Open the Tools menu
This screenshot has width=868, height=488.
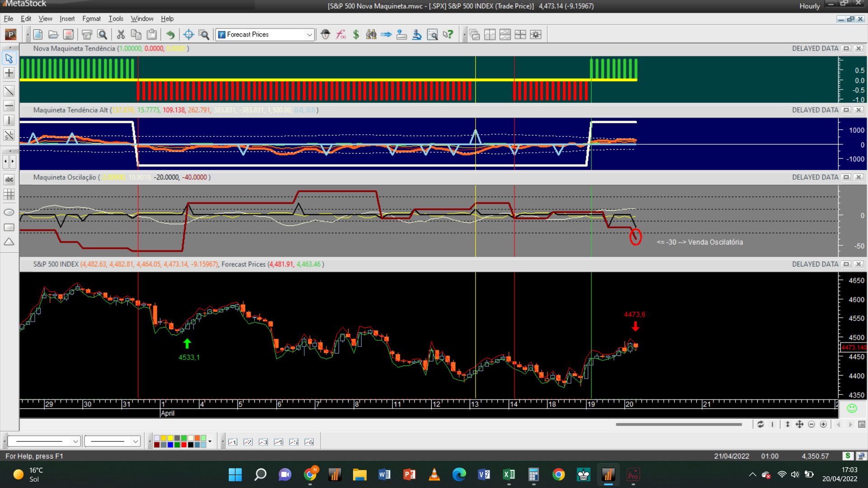coord(116,19)
